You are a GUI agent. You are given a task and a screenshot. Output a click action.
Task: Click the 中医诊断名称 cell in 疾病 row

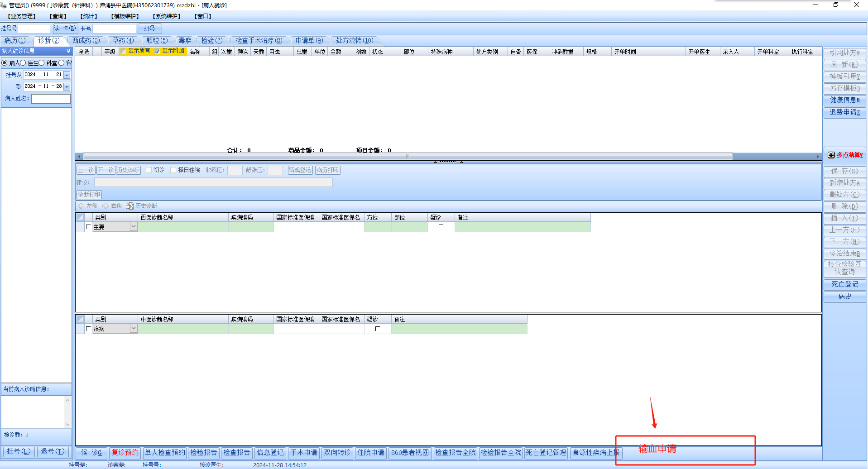point(183,329)
